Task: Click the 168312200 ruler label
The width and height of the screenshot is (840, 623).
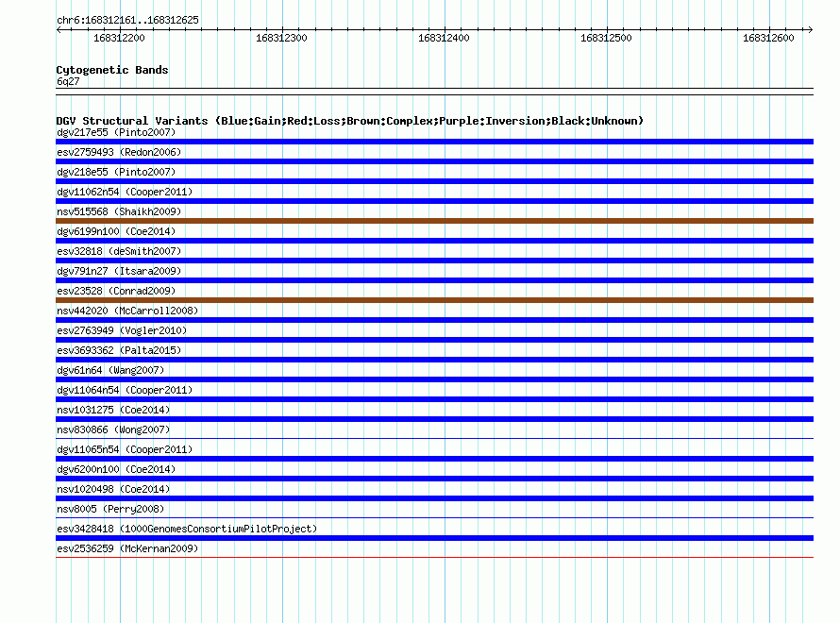Action: tap(119, 38)
